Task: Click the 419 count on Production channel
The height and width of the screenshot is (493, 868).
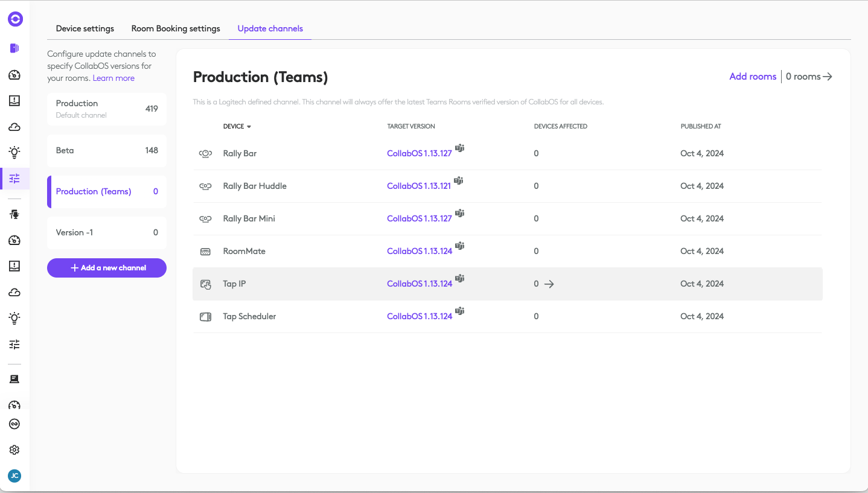Action: pyautogui.click(x=152, y=109)
